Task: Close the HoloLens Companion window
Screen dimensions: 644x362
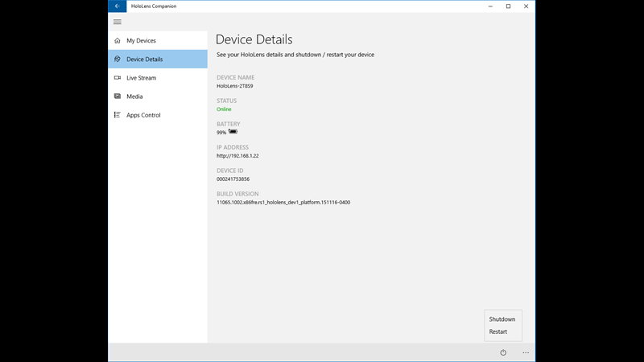Action: (526, 6)
